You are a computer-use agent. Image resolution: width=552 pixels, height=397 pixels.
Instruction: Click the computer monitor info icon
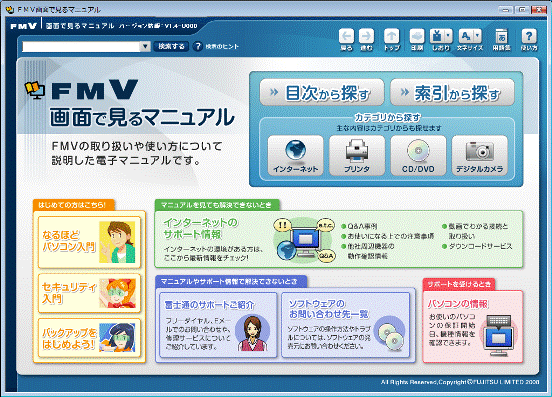(x=498, y=334)
